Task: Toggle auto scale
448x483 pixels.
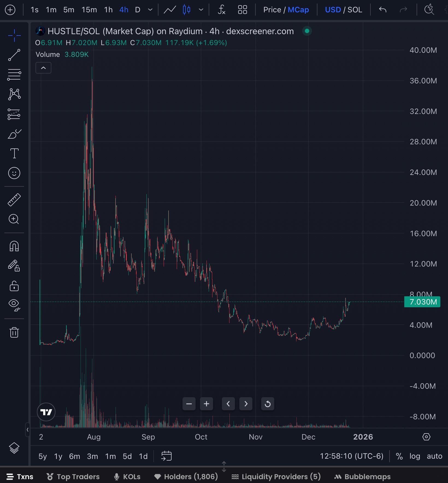Action: 434,456
